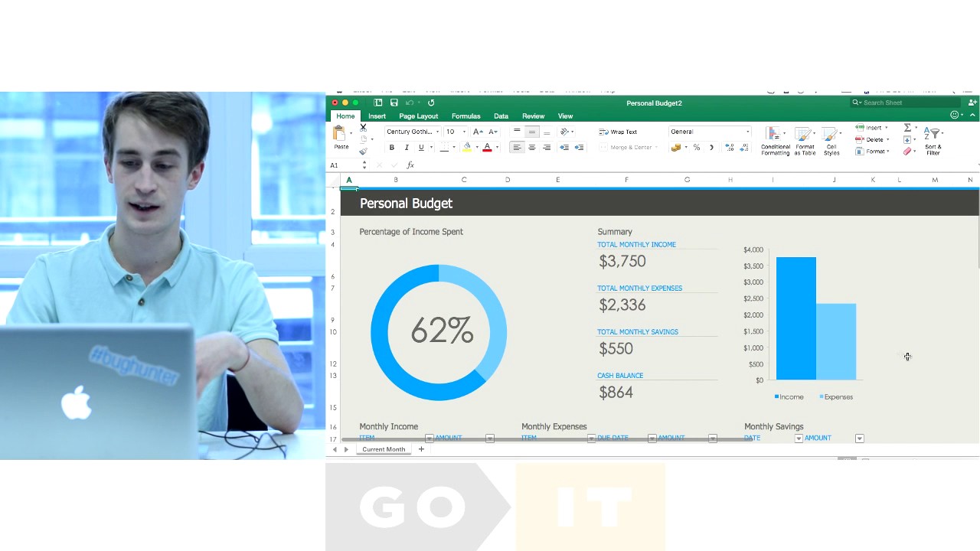
Task: Click the font color A icon
Action: [x=487, y=147]
